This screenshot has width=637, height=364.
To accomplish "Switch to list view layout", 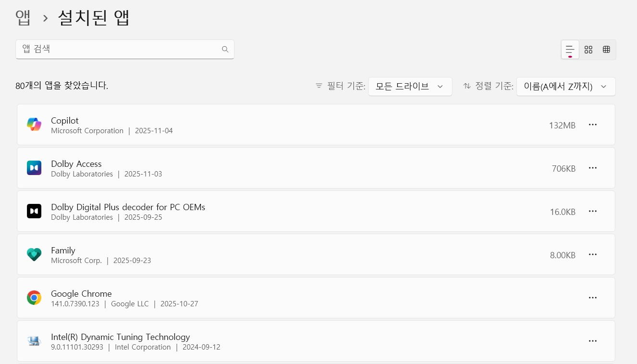I will (570, 49).
